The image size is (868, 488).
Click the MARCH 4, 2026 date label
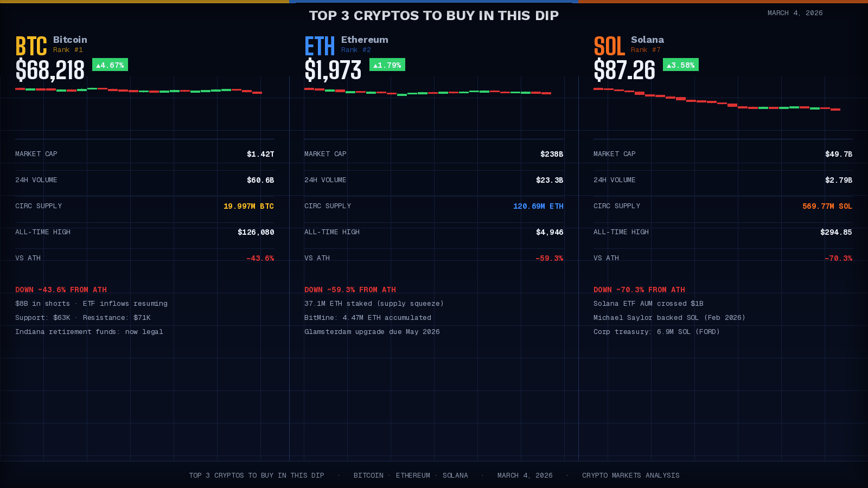795,12
